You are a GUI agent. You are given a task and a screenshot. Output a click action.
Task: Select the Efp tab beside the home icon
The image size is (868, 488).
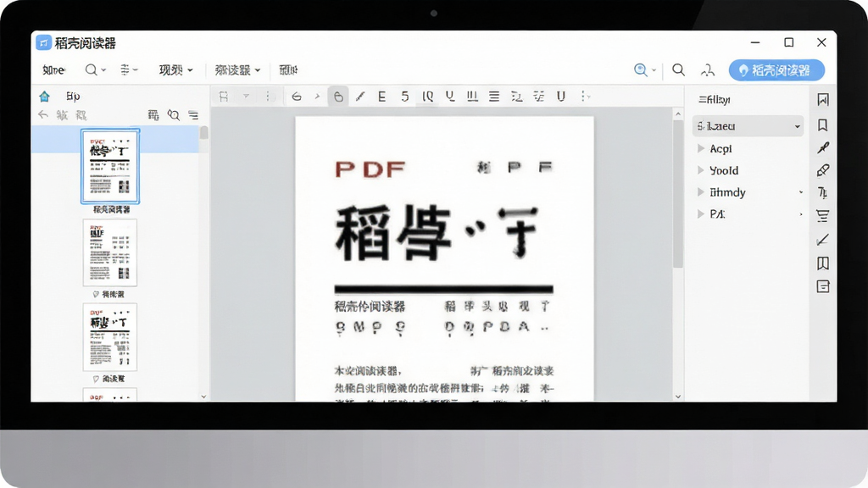73,97
